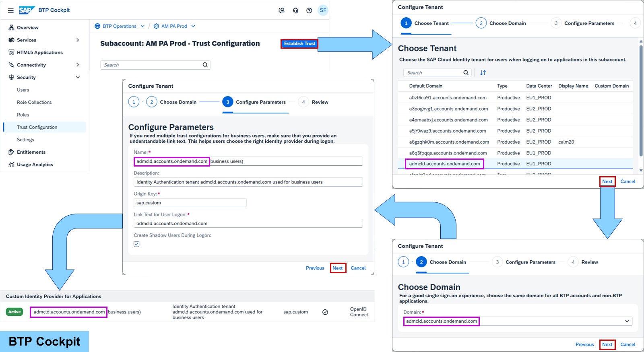Click Previous in the Configure Parameters dialog
Image resolution: width=644 pixels, height=352 pixels.
(x=315, y=268)
